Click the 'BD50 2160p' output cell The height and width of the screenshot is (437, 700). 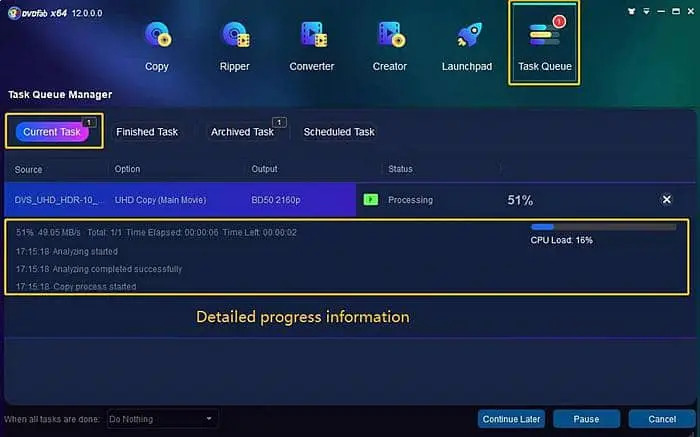pyautogui.click(x=275, y=200)
